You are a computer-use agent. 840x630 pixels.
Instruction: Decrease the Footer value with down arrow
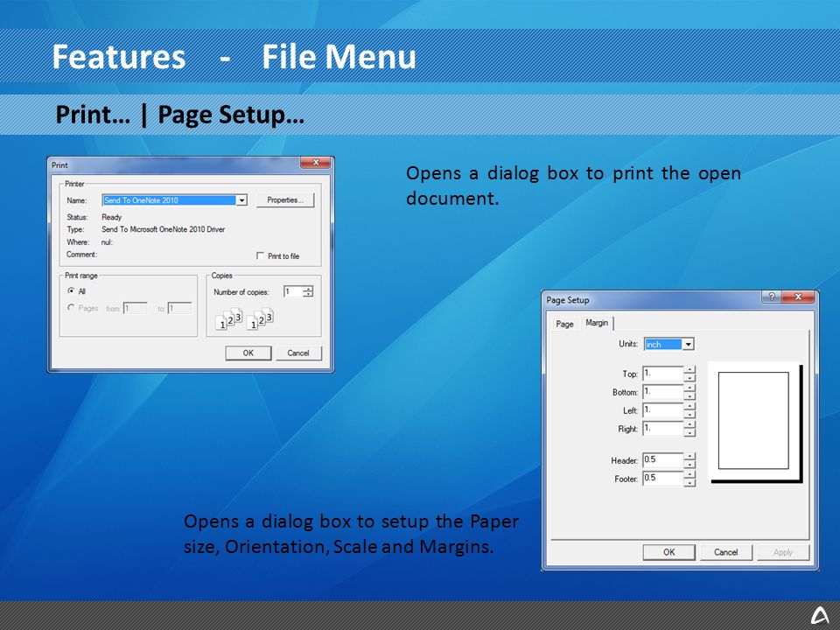click(x=690, y=482)
